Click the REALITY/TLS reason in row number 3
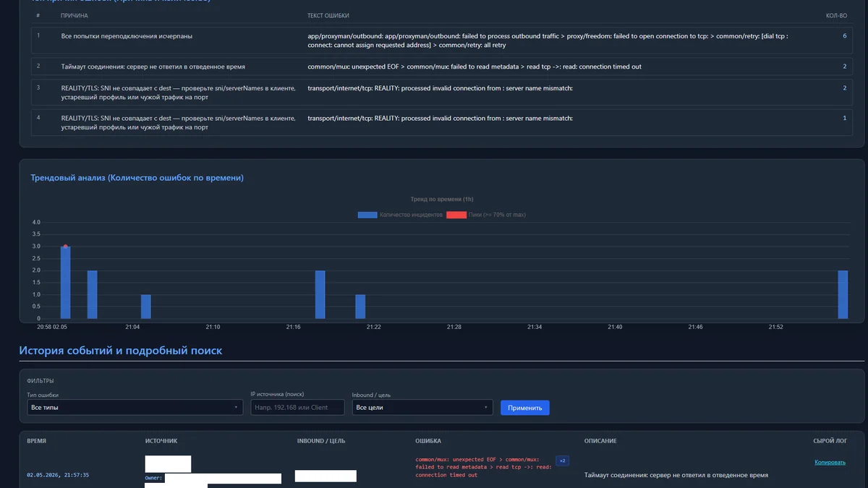868x488 pixels. (178, 93)
